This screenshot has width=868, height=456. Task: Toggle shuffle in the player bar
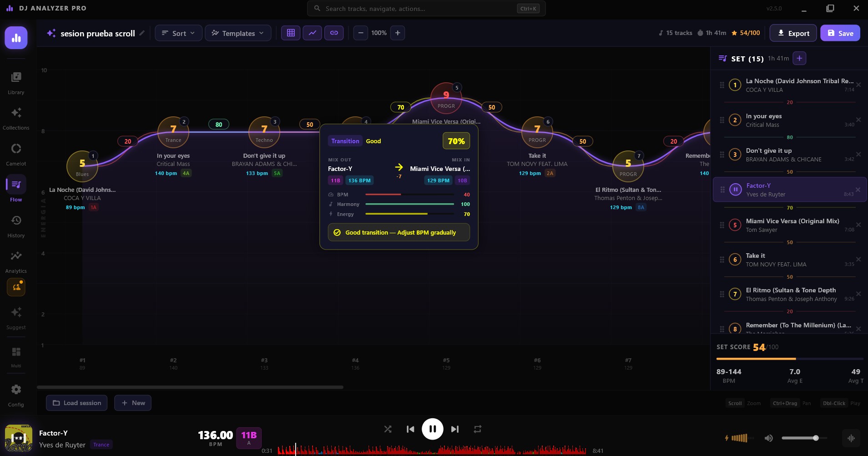pos(388,429)
